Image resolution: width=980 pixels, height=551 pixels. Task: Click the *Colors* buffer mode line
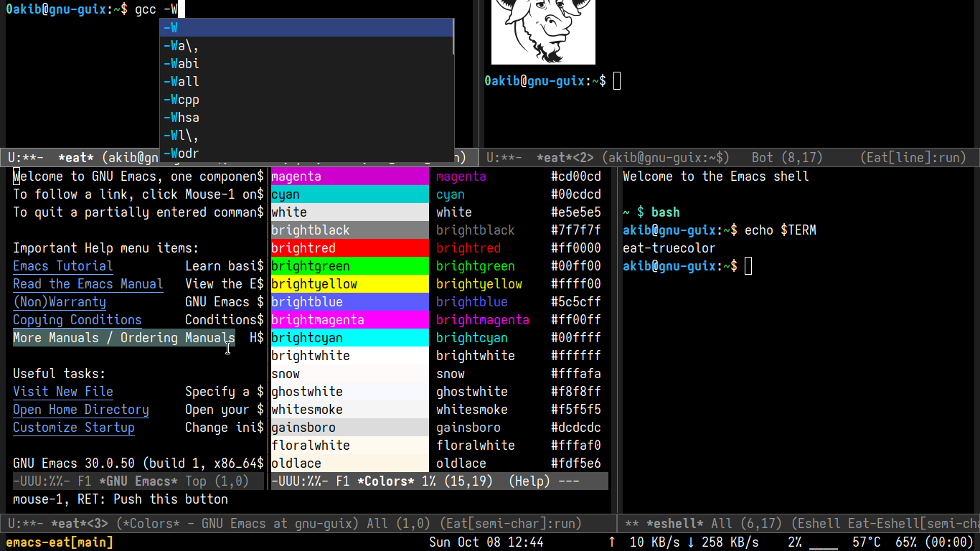pos(439,481)
